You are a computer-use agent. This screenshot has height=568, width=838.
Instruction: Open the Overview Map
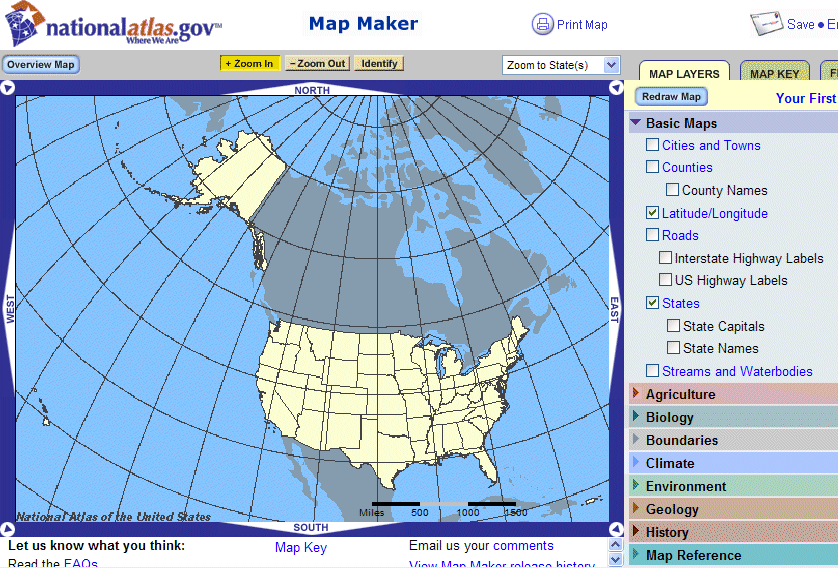[41, 65]
